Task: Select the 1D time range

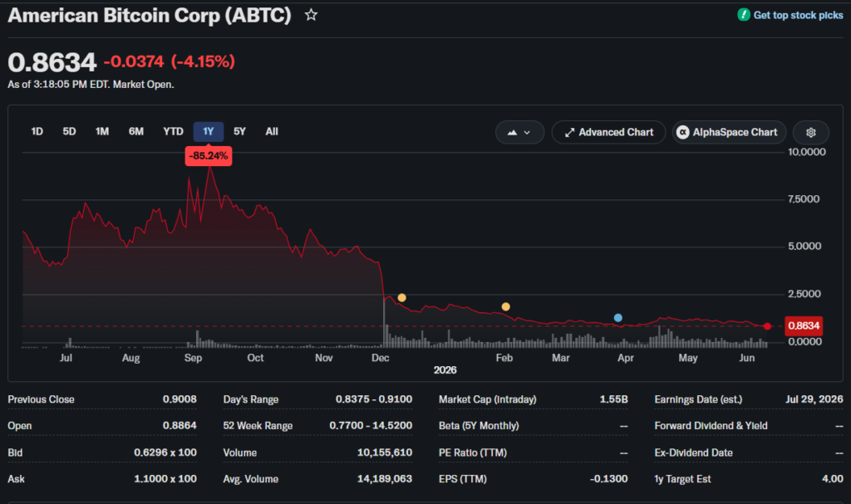Action: point(37,131)
